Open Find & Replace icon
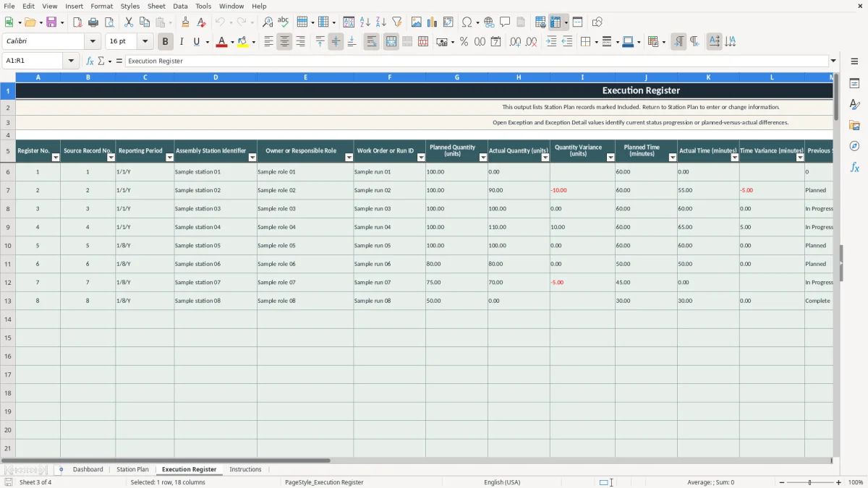 pos(268,22)
